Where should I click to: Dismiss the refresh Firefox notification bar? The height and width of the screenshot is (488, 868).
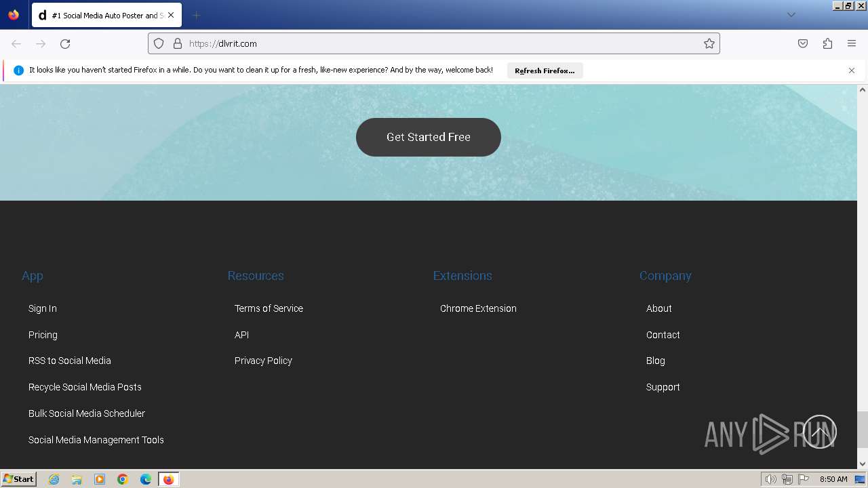point(852,70)
